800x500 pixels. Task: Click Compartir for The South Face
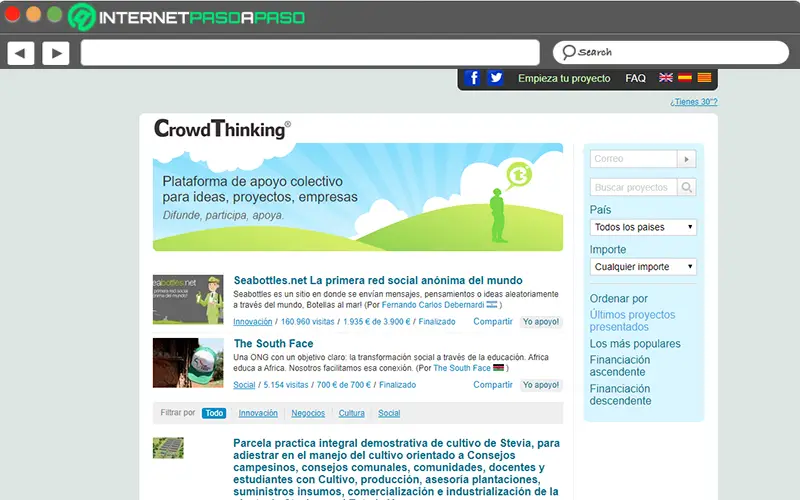pyautogui.click(x=492, y=385)
